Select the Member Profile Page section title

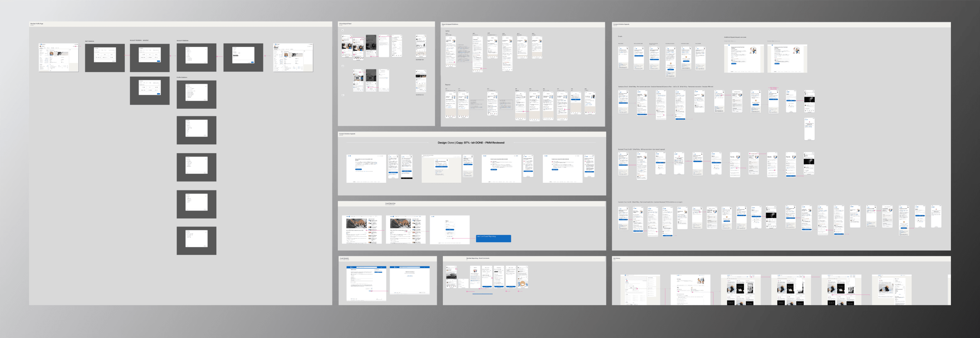36,24
